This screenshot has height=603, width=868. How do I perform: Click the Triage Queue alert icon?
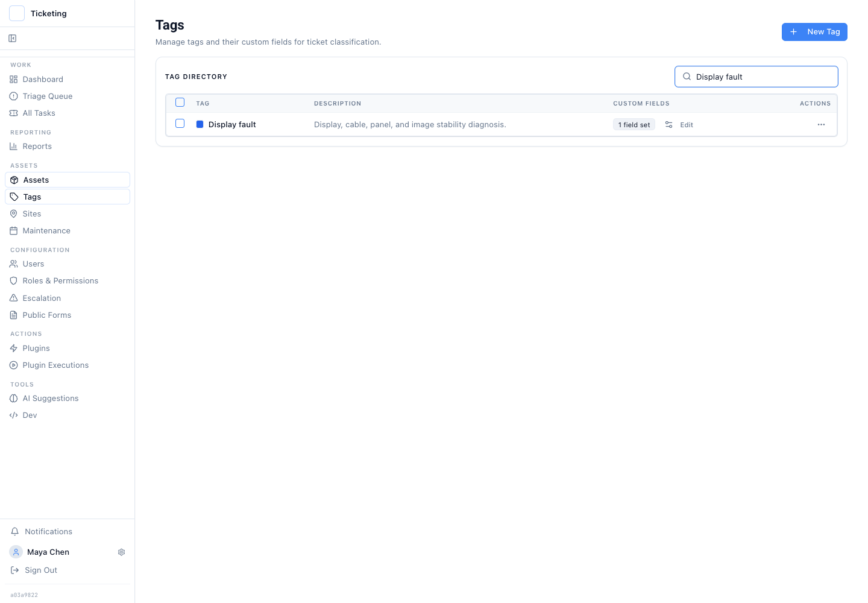[14, 96]
